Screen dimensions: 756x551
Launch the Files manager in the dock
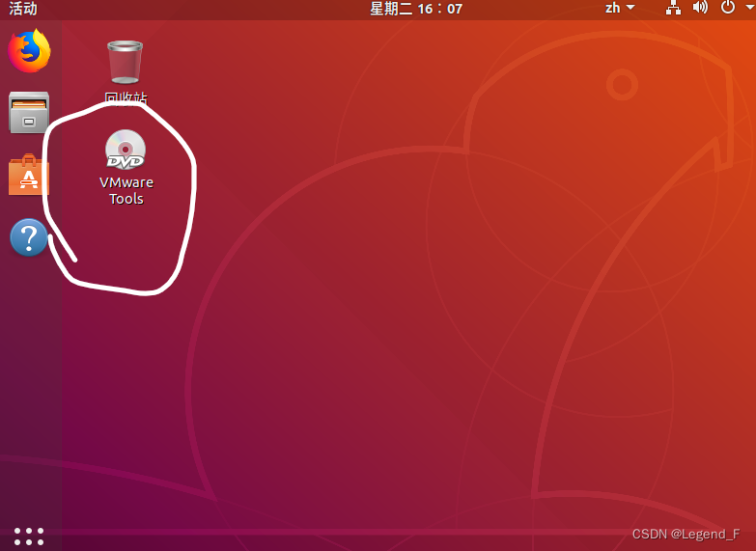(29, 112)
